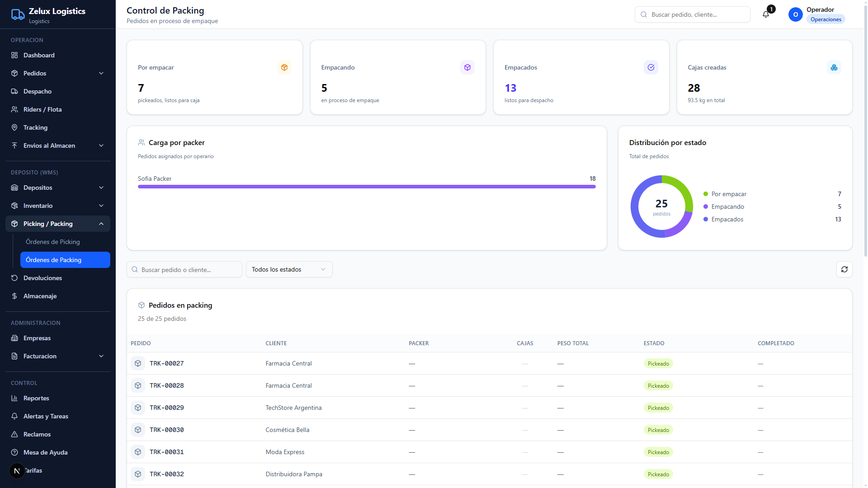Open the notifications bell

(766, 14)
